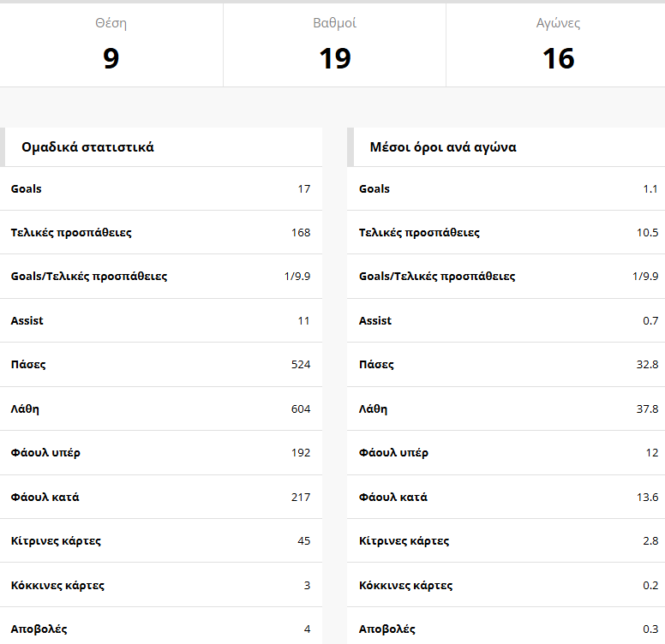Image resolution: width=665 pixels, height=644 pixels.
Task: Select the average Goals value 1.1
Action: point(650,189)
